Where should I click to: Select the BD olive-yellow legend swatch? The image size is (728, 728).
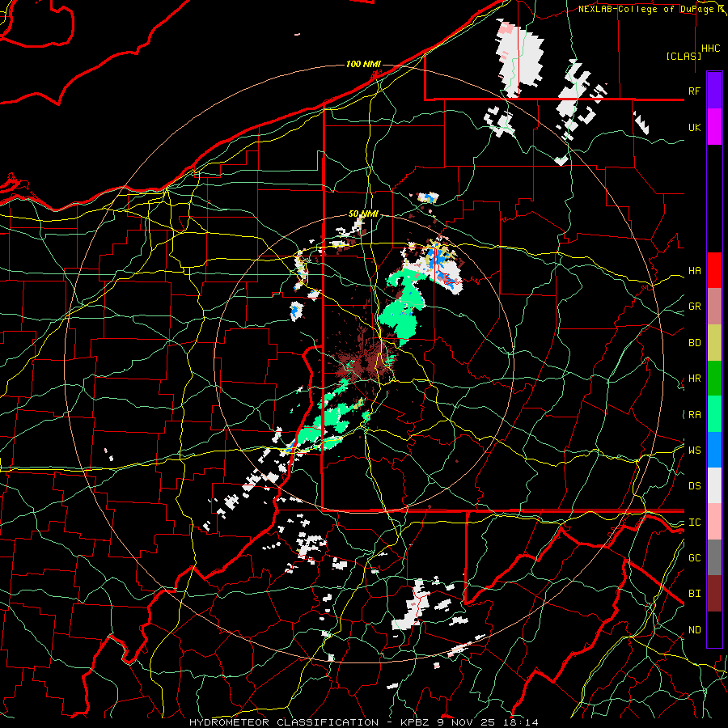click(714, 343)
